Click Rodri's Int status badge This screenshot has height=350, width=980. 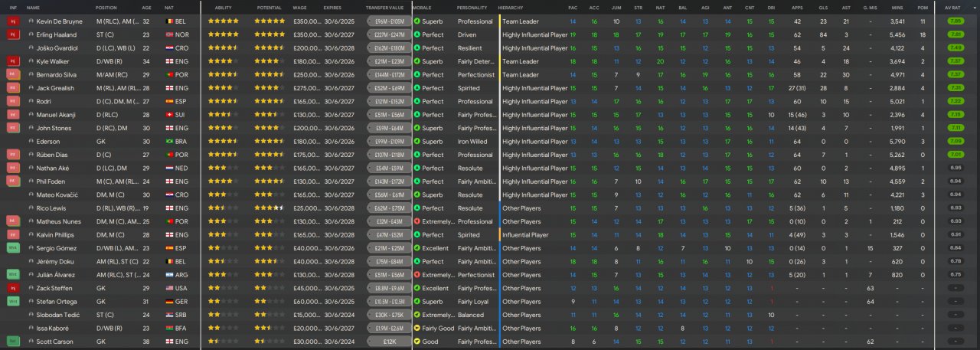(12, 101)
